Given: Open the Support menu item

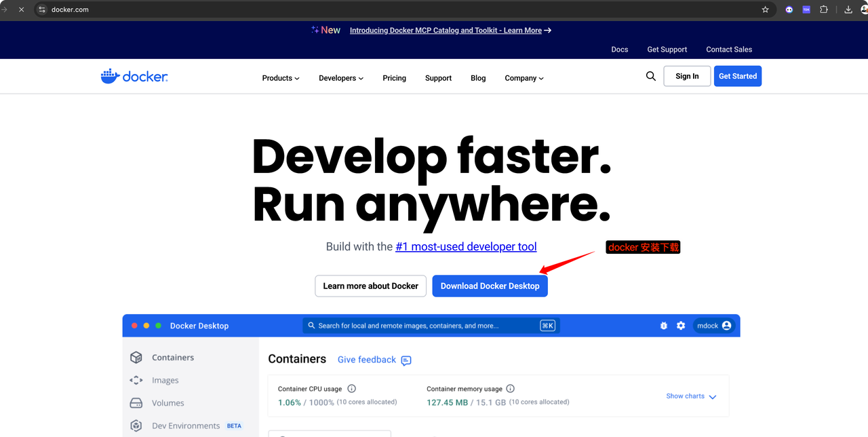Looking at the screenshot, I should 438,78.
